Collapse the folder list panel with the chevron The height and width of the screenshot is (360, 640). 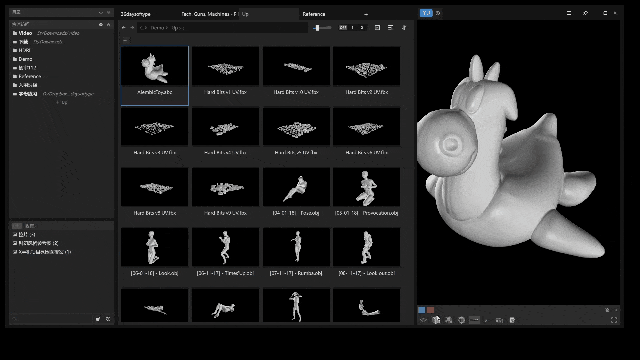[x=109, y=24]
